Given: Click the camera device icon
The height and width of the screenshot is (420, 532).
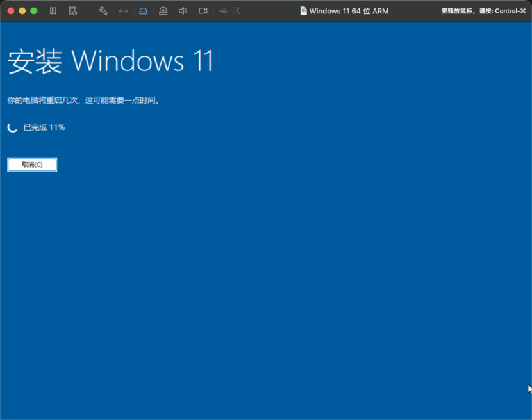Looking at the screenshot, I should tap(203, 11).
